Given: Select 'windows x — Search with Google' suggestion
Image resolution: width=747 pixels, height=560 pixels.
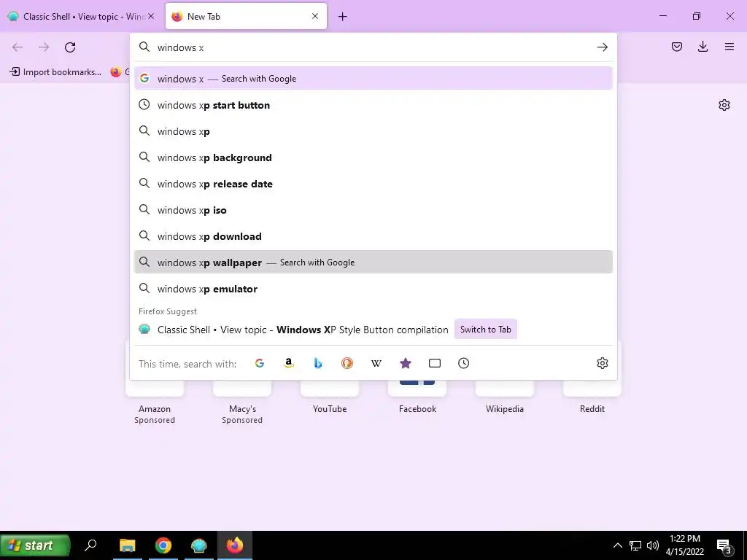Looking at the screenshot, I should pyautogui.click(x=373, y=79).
